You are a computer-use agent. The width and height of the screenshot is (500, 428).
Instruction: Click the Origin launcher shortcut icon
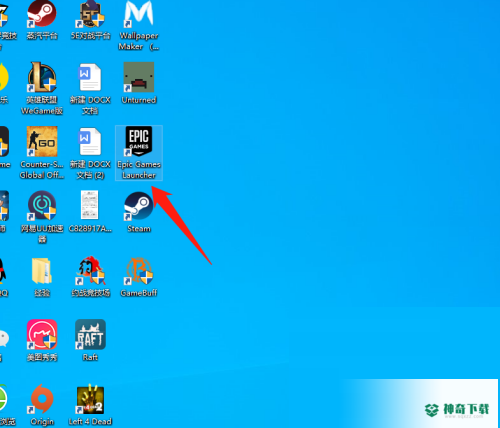pyautogui.click(x=42, y=399)
